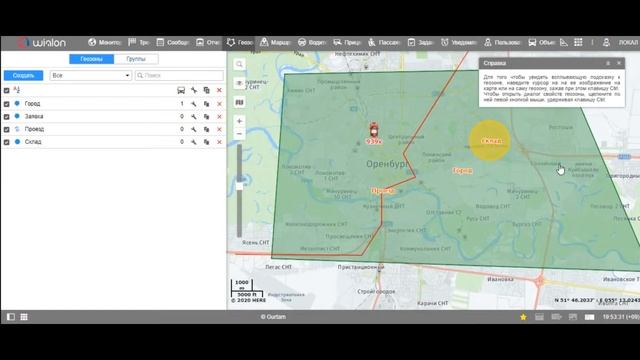The image size is (640, 360).
Task: Edit properties of Склад geofence
Action: tap(193, 142)
